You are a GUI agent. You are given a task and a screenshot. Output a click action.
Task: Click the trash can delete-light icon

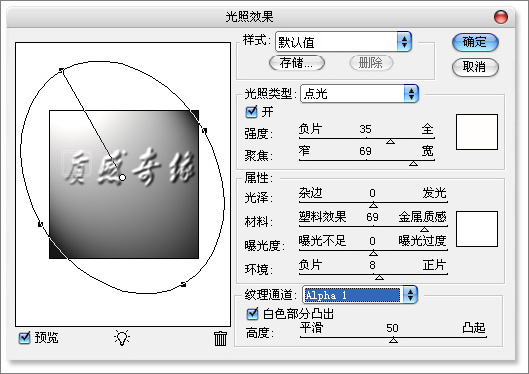coord(220,338)
